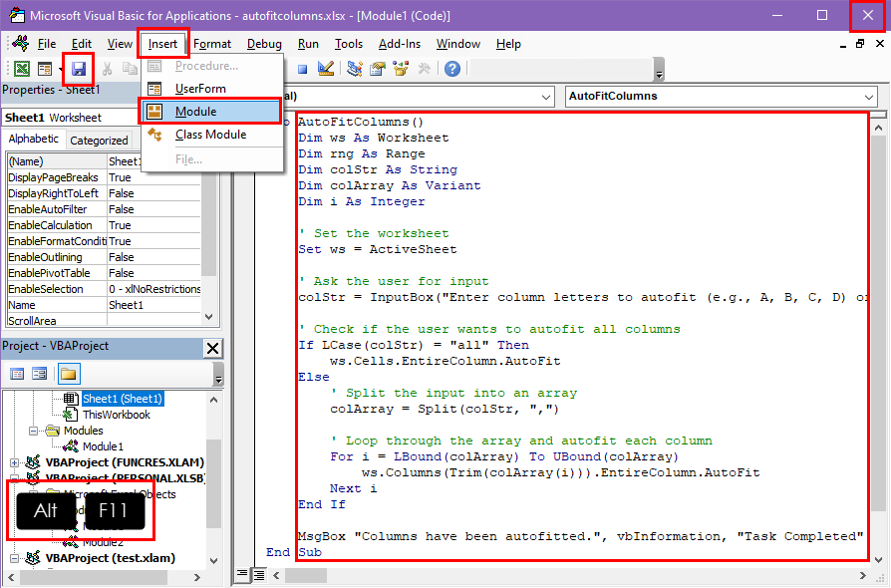This screenshot has width=891, height=588.
Task: Select VBAProject (test.xlam) project
Action: 111,558
